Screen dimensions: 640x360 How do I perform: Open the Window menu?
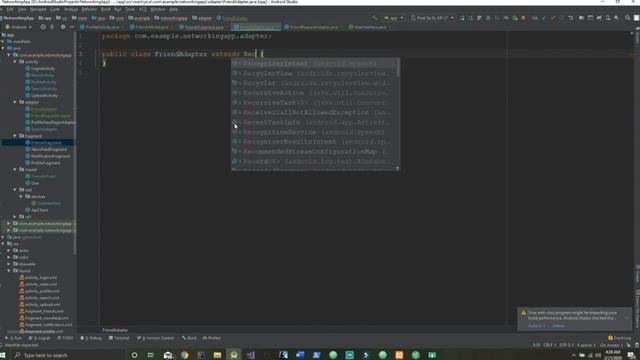pos(158,9)
